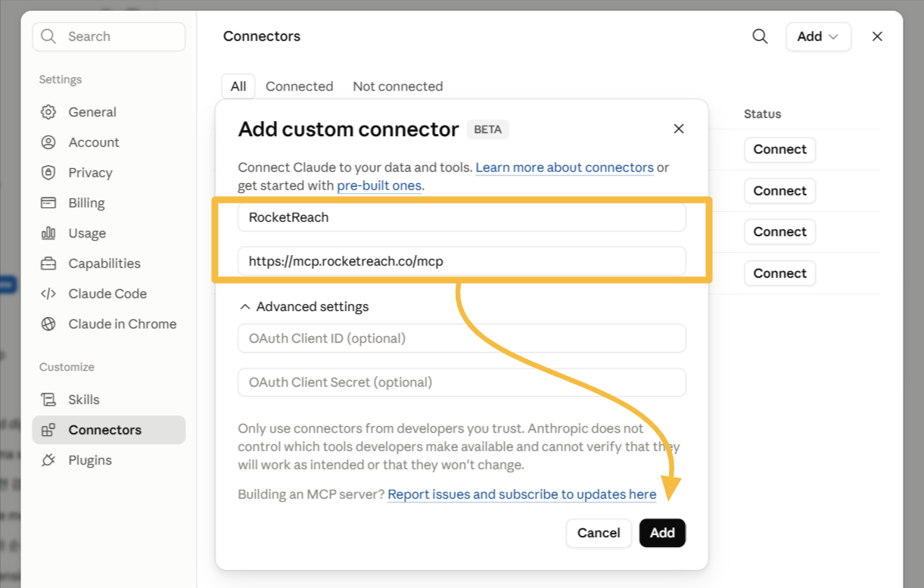Image resolution: width=924 pixels, height=588 pixels.
Task: Open Learn more about connectors link
Action: click(x=565, y=167)
